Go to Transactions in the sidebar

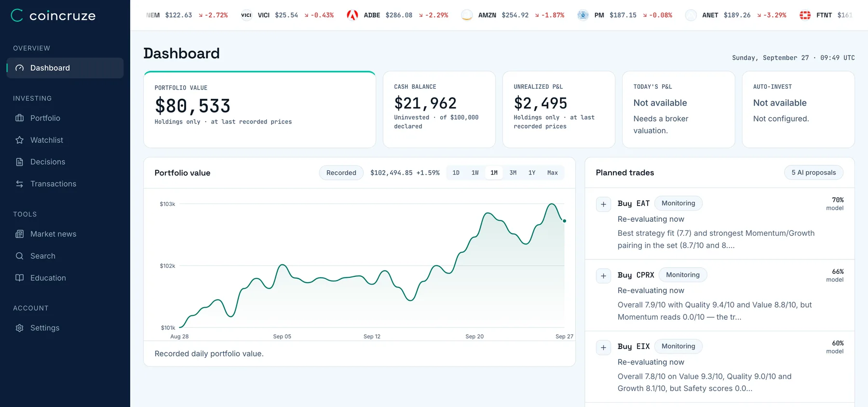(x=65, y=184)
